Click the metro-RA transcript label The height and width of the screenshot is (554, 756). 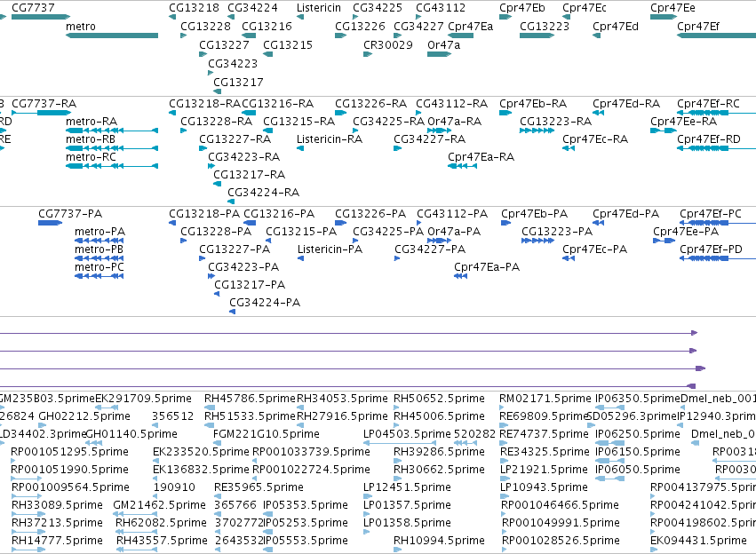pos(92,122)
